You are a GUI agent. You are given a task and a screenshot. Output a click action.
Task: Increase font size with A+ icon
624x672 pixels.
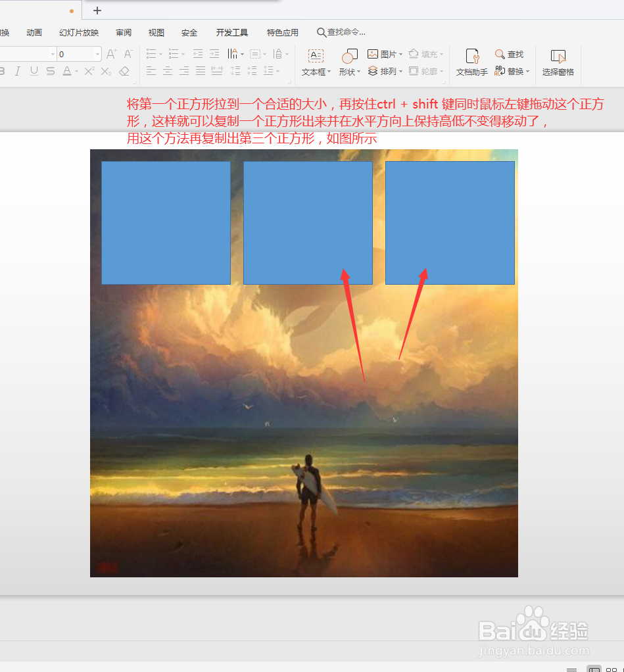[x=111, y=54]
